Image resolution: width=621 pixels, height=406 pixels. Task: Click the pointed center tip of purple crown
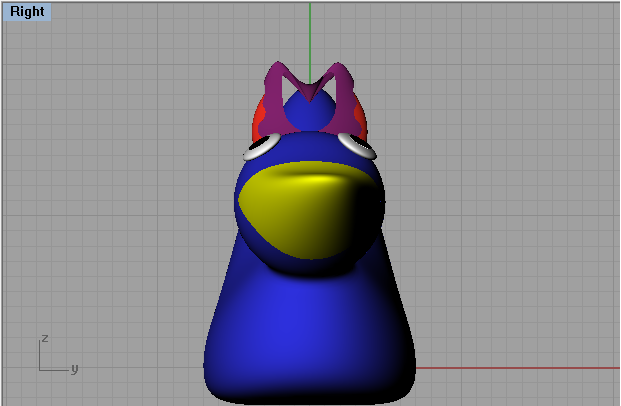[x=311, y=98]
